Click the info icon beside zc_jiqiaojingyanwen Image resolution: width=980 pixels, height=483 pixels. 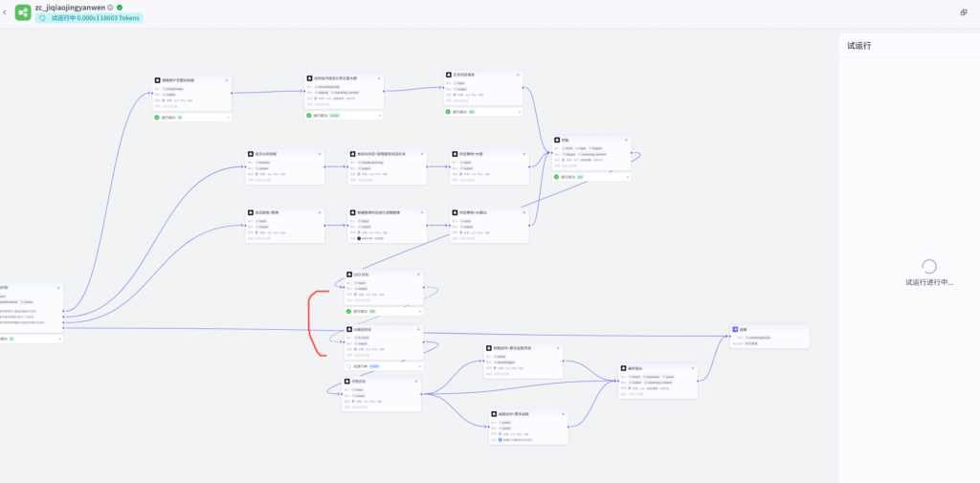pos(110,7)
